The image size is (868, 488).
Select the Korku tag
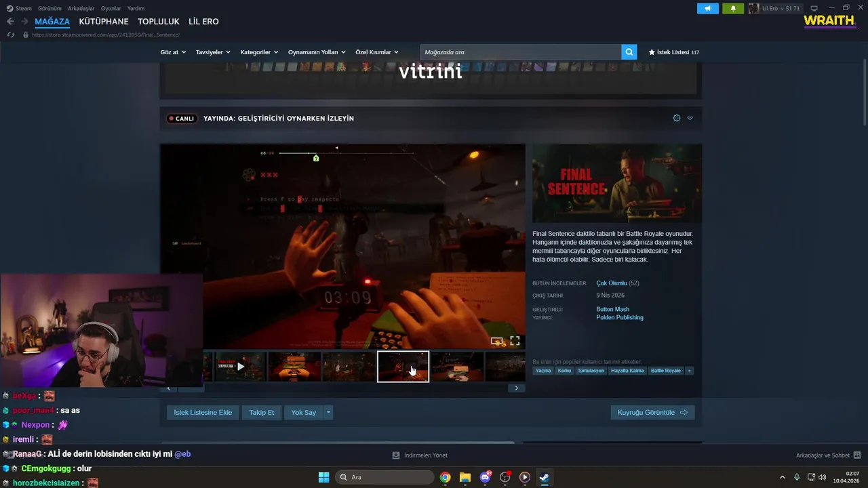click(x=564, y=371)
